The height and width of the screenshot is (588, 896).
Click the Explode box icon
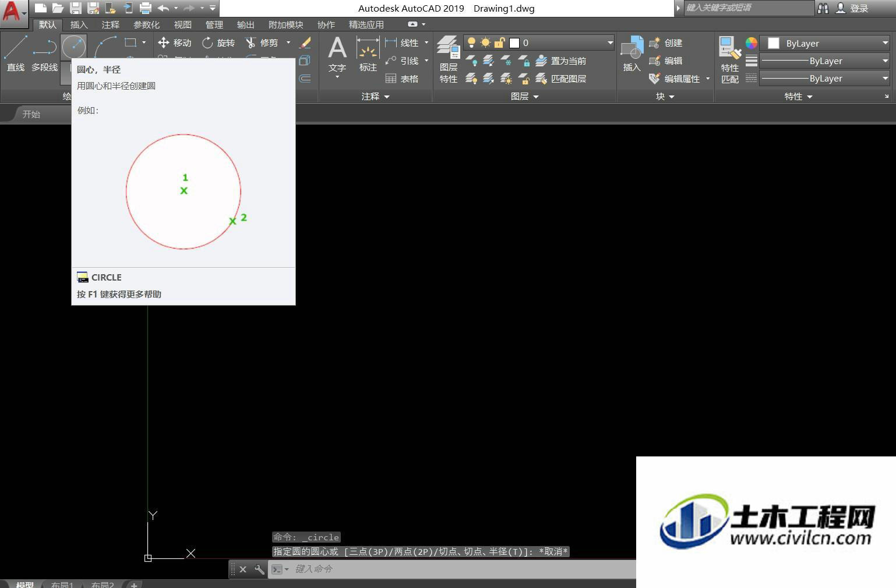(x=305, y=61)
